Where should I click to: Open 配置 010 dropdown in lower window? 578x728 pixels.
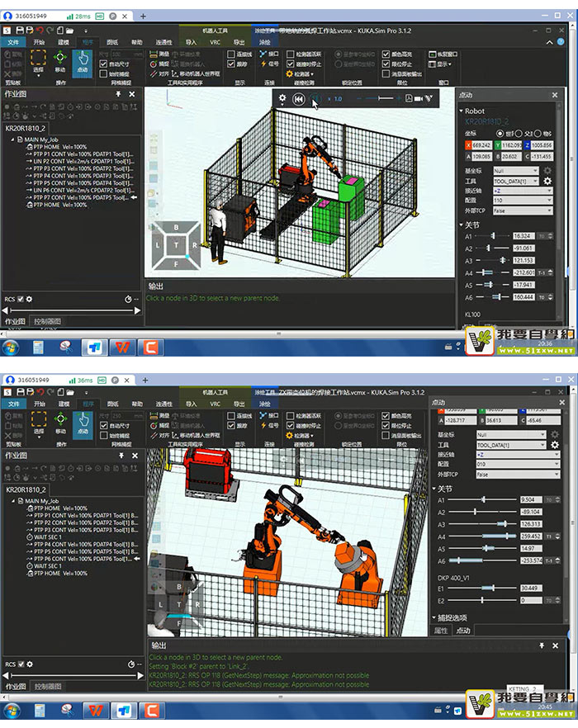tap(518, 464)
